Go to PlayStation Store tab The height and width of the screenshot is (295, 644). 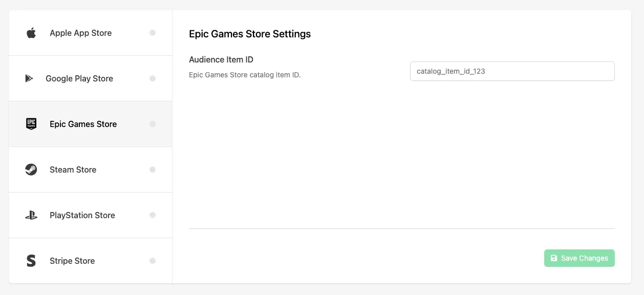[91, 215]
